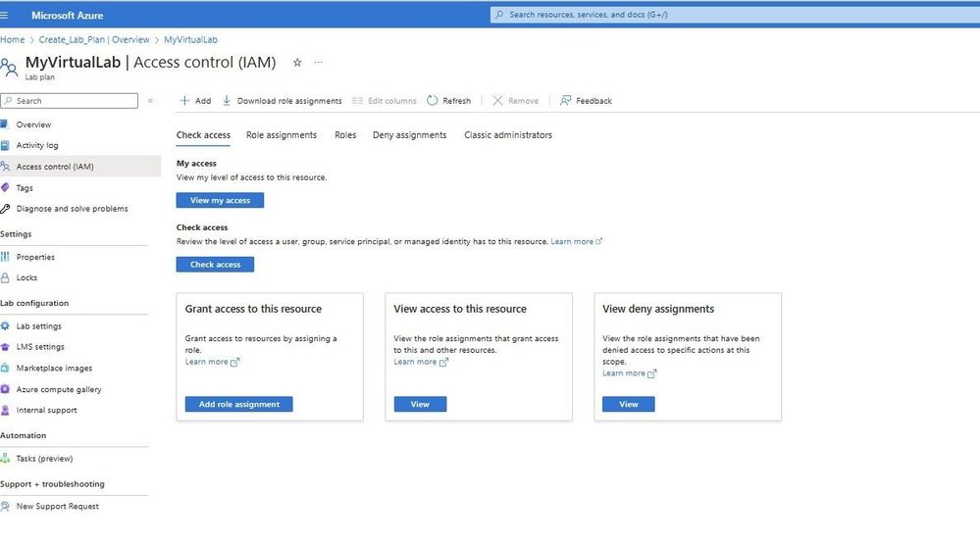Collapse the sidebar with double chevron

[150, 101]
